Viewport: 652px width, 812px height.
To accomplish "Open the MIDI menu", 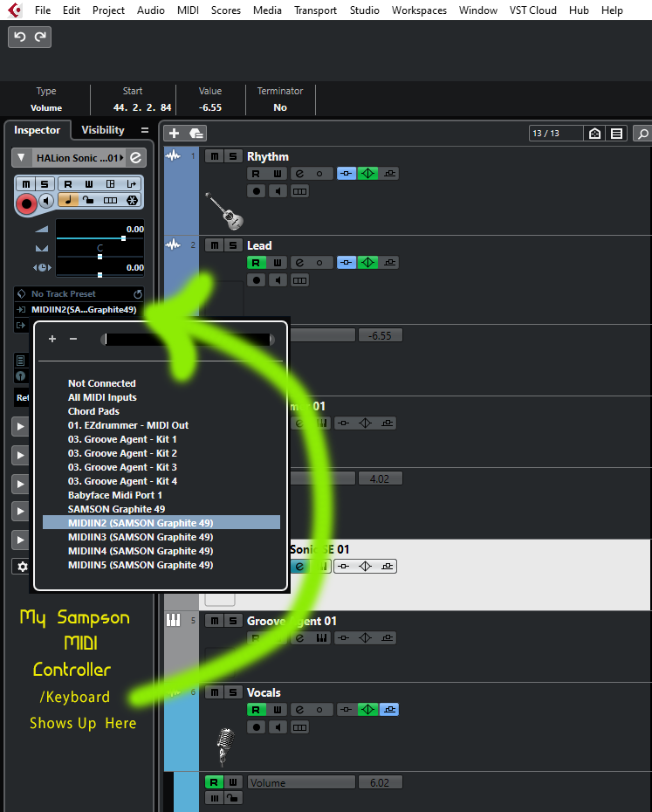I will pyautogui.click(x=188, y=10).
